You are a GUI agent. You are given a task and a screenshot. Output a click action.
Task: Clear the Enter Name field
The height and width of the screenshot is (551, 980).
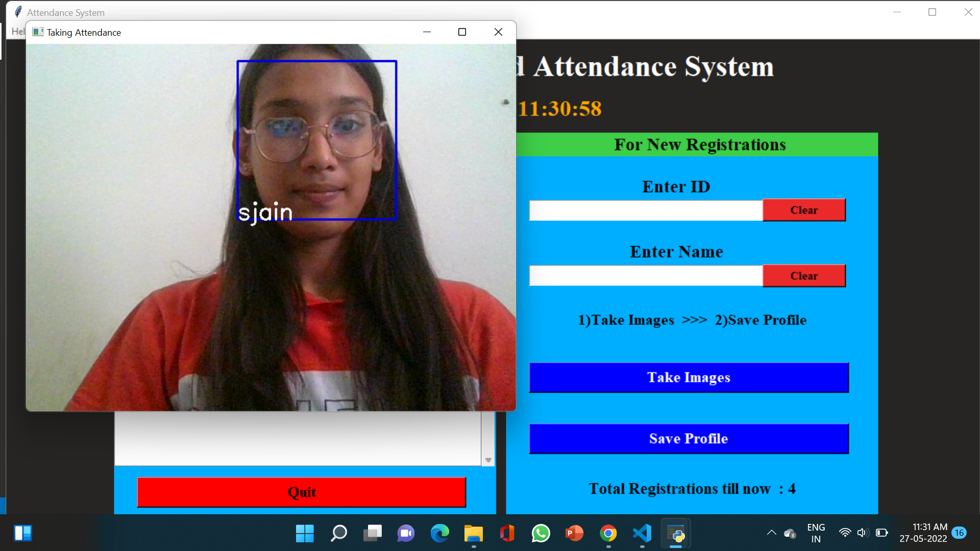pyautogui.click(x=804, y=276)
